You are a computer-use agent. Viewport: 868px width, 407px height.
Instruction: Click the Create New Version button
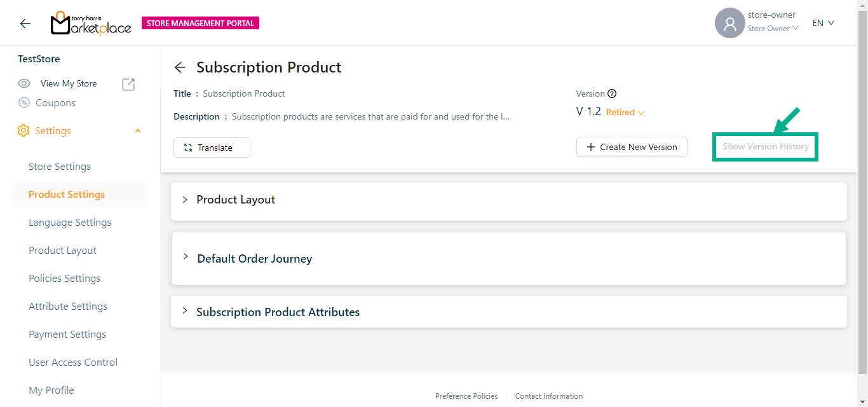click(632, 147)
